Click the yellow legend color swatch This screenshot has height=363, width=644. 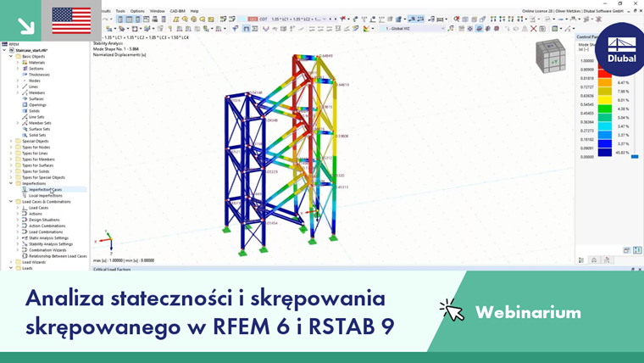604,99
